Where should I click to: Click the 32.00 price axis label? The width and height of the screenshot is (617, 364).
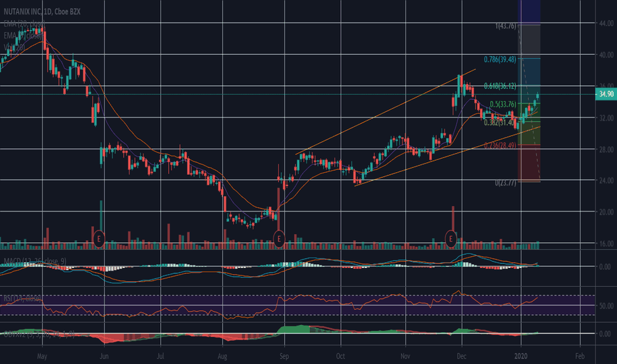(x=606, y=118)
